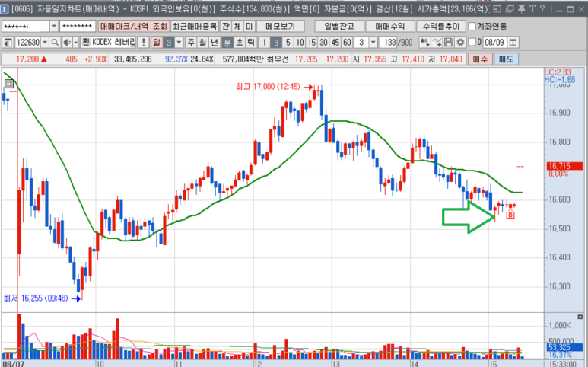Click the account number input field
Image resolution: width=588 pixels, height=367 pixels.
click(26, 26)
